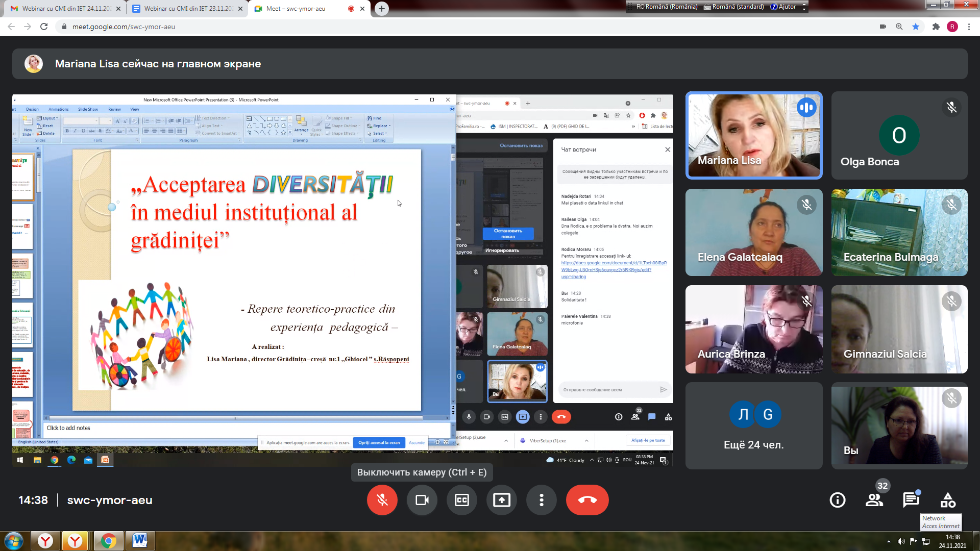
Task: Open the three-dot more options menu
Action: (541, 500)
